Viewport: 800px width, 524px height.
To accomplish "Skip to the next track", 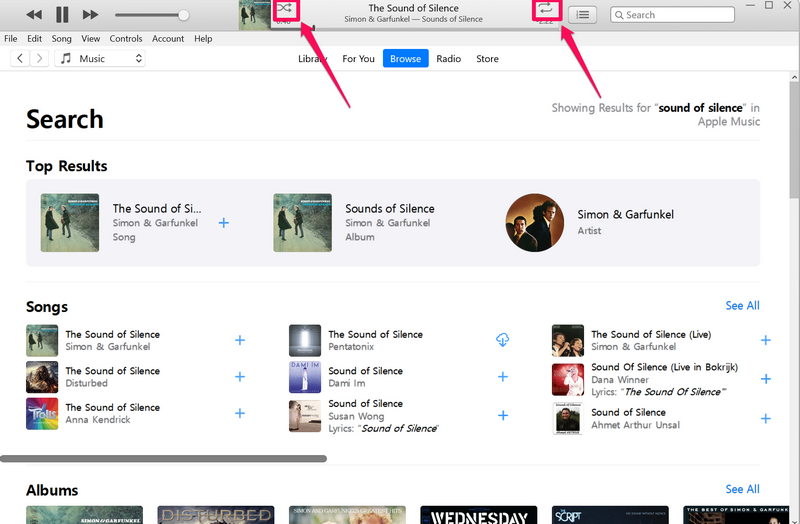I will pos(90,15).
